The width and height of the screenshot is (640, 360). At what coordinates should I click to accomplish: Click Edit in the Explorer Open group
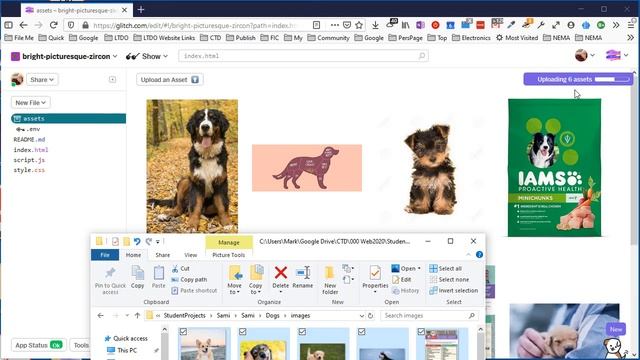[x=402, y=280]
